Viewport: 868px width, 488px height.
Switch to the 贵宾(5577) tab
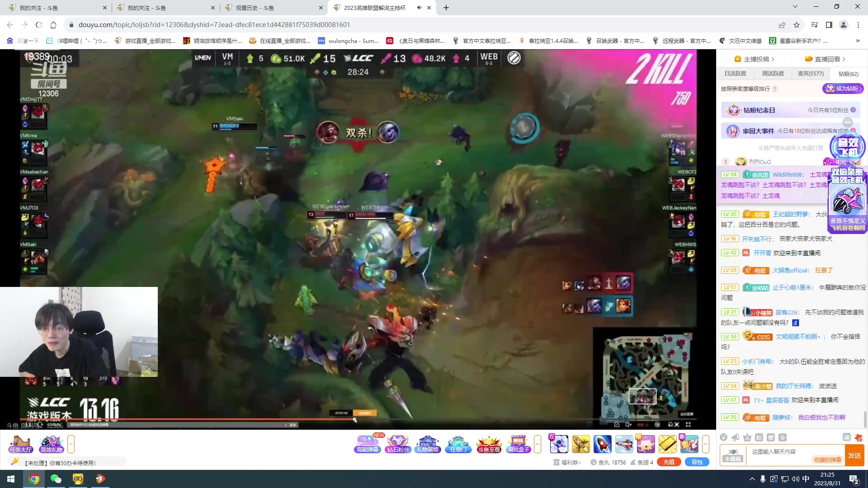point(811,74)
